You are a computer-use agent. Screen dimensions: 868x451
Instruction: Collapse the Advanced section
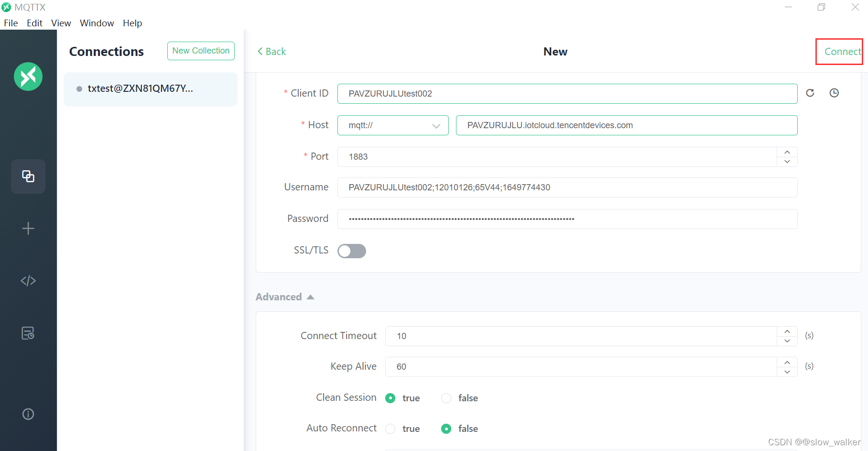[285, 297]
